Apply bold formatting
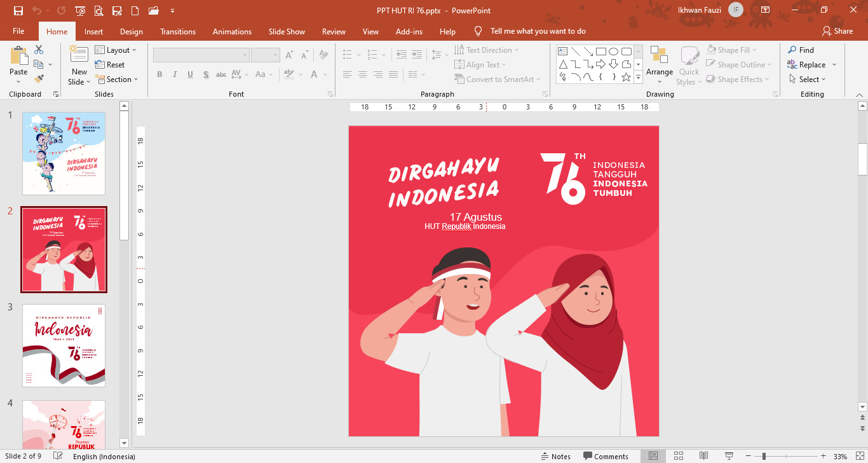Viewport: 868px width, 463px height. coord(159,74)
